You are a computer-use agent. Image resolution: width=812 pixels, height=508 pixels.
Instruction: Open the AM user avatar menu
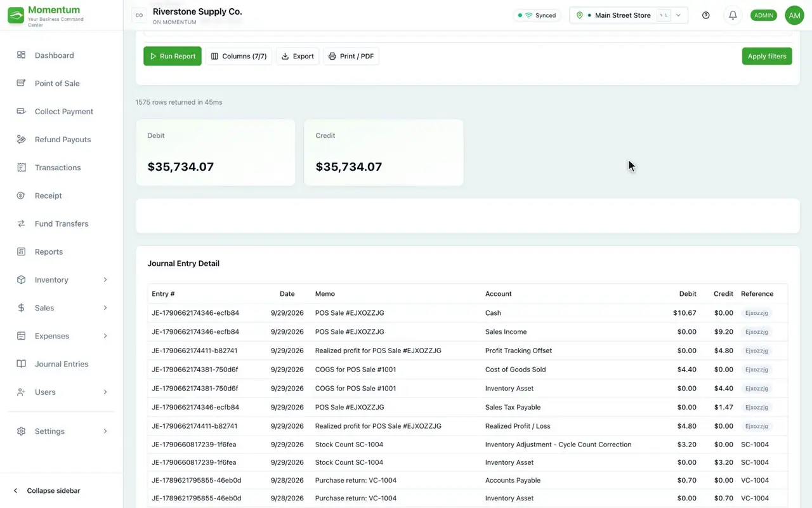point(794,15)
